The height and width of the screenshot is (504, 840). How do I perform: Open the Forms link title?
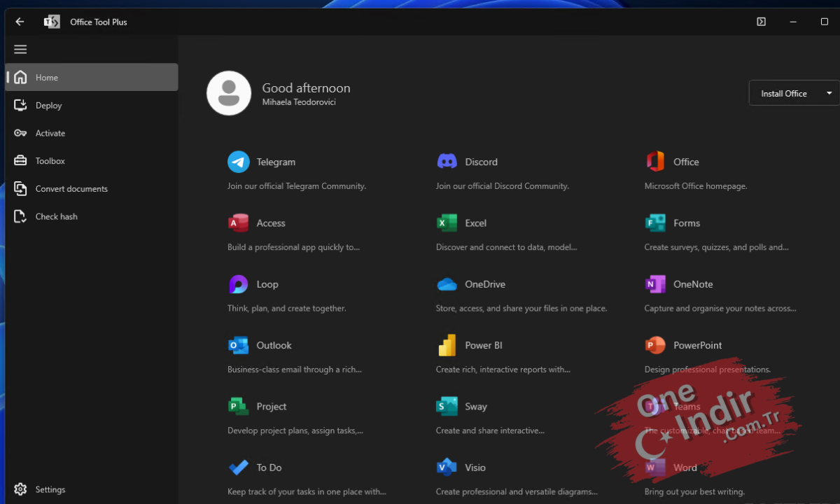(x=687, y=223)
